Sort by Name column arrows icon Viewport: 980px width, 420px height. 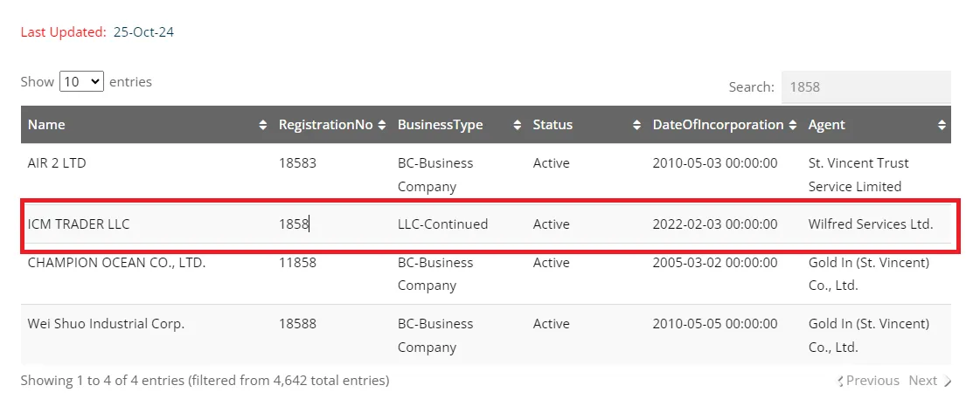[263, 125]
